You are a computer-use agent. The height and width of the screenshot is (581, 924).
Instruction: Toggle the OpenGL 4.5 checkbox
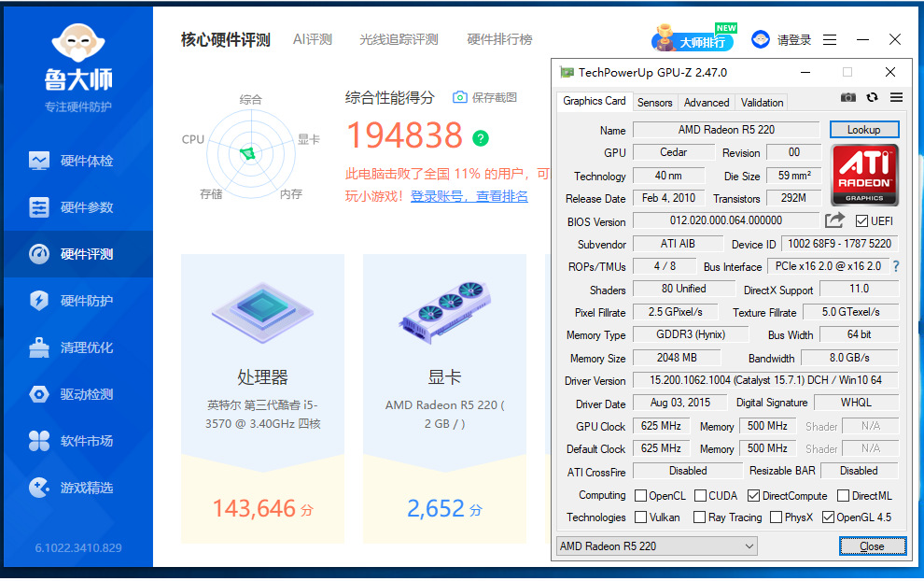click(828, 517)
